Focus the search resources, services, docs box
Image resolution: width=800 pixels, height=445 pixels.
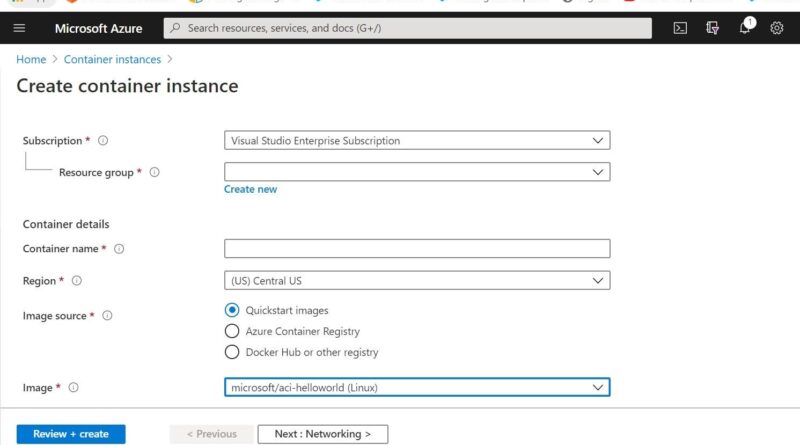click(407, 28)
